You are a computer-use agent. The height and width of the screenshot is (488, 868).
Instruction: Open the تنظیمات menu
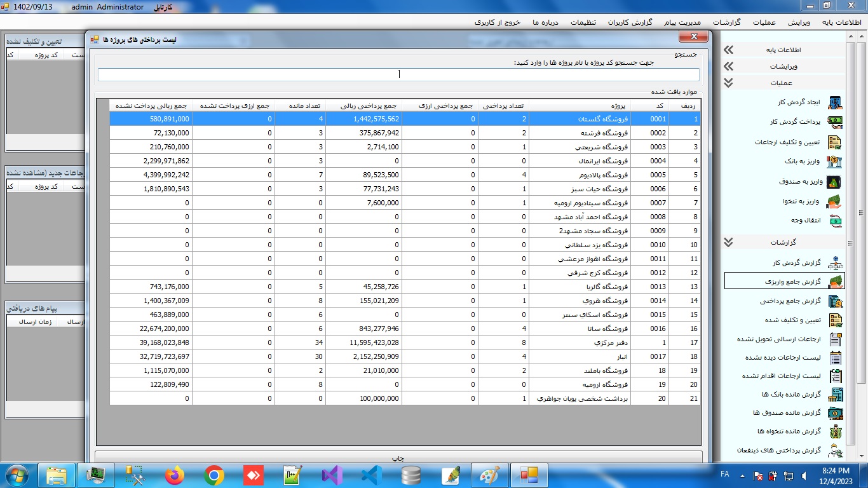point(583,22)
